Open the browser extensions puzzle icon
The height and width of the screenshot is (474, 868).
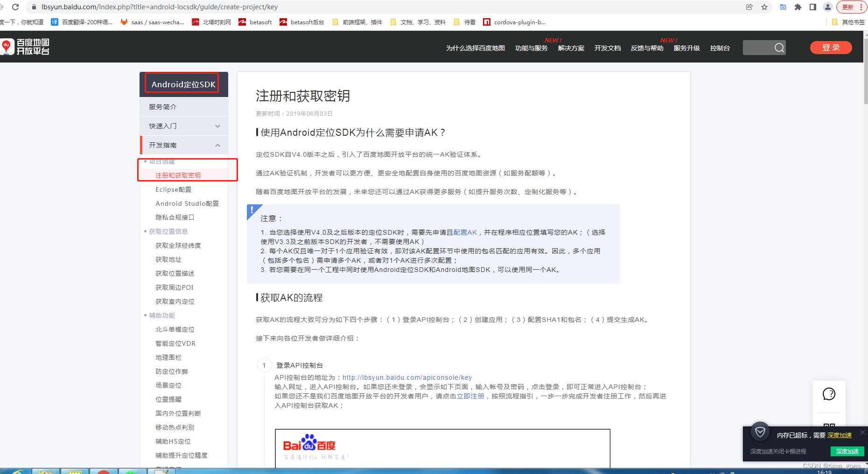pos(798,7)
